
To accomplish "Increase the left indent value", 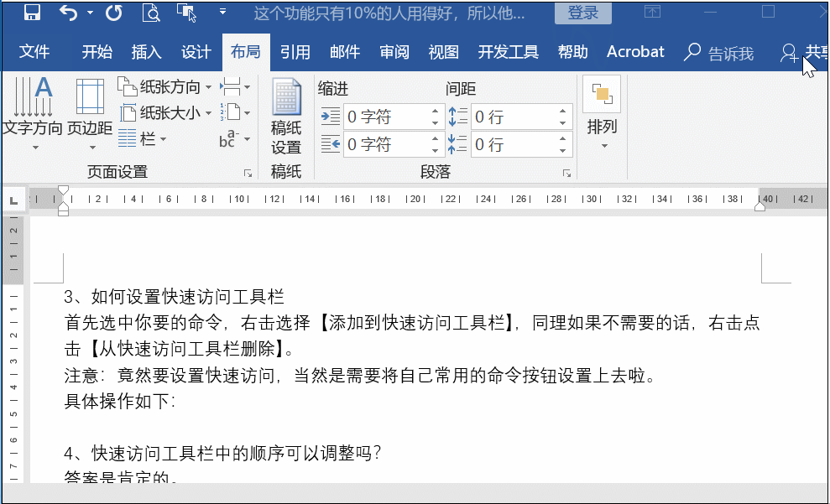I will (x=435, y=111).
